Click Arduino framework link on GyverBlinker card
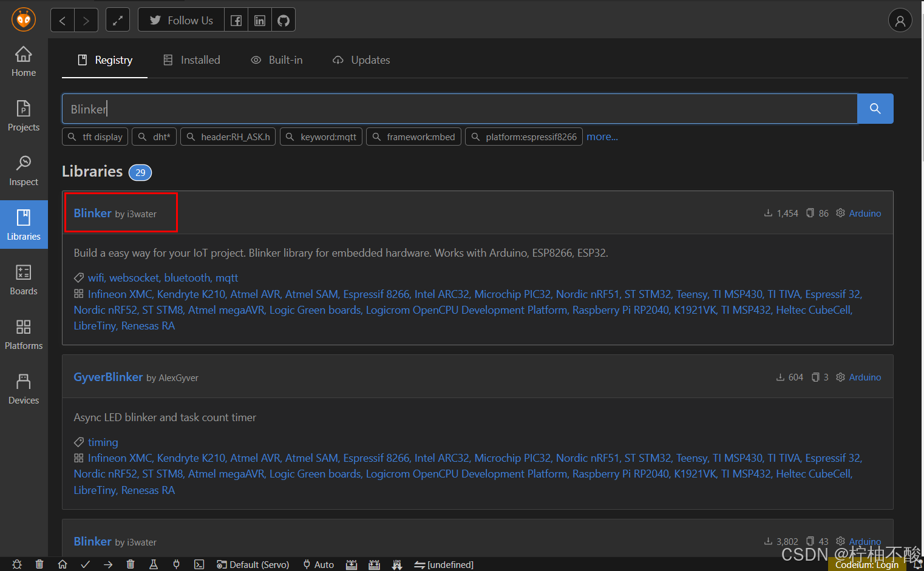Image resolution: width=924 pixels, height=571 pixels. click(x=865, y=377)
